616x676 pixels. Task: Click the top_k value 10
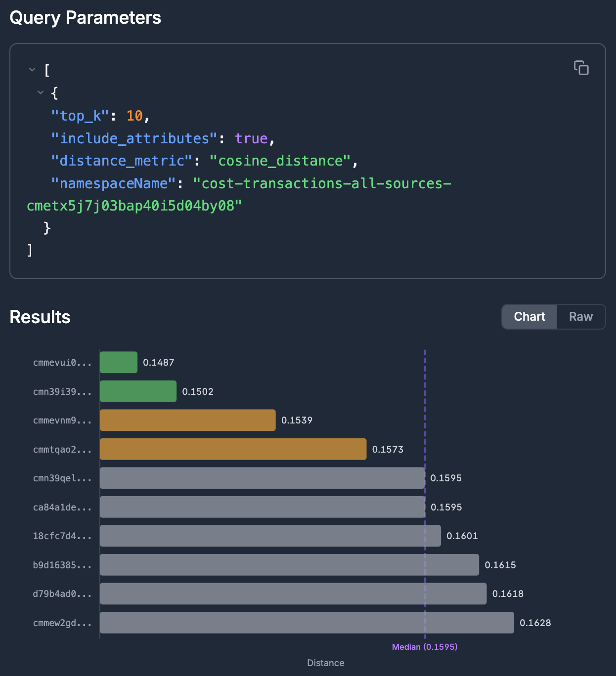coord(134,116)
